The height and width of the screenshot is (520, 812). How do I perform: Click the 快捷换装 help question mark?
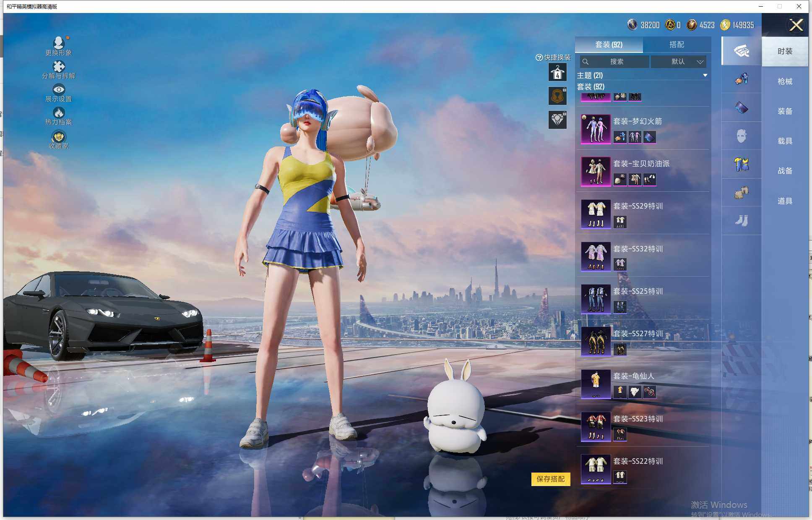click(x=539, y=57)
